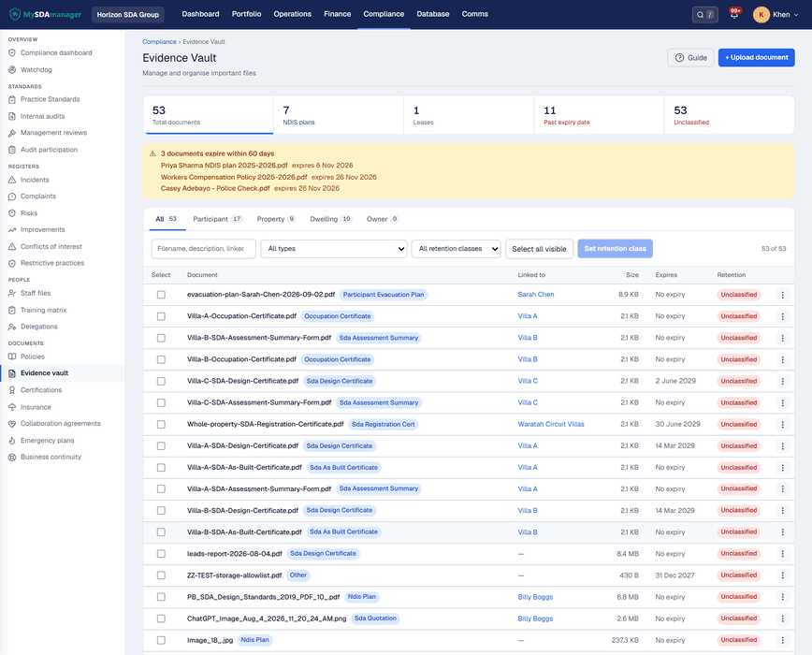Open row actions menu for ZZ-TEST-storage-allowlist.pdf
This screenshot has height=655, width=812.
[x=782, y=575]
